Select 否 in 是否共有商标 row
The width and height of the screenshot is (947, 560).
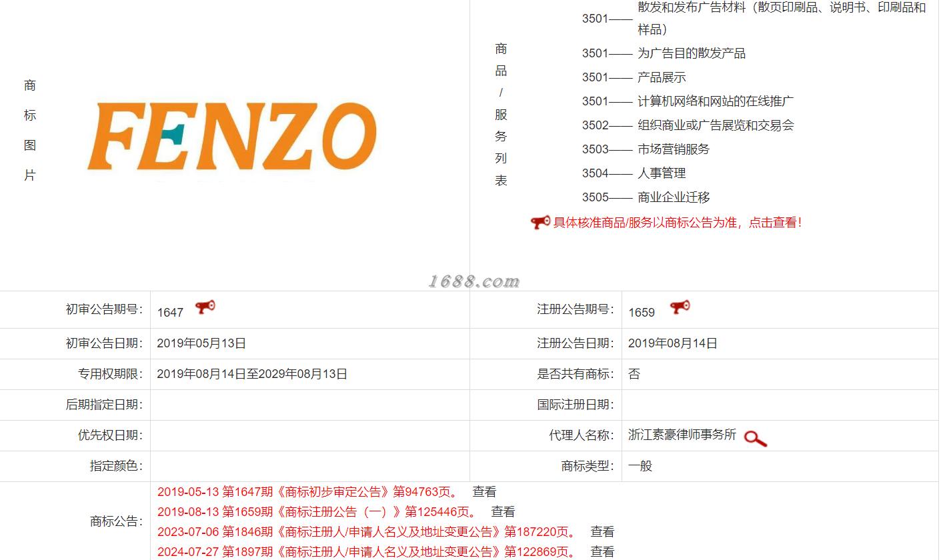634,374
